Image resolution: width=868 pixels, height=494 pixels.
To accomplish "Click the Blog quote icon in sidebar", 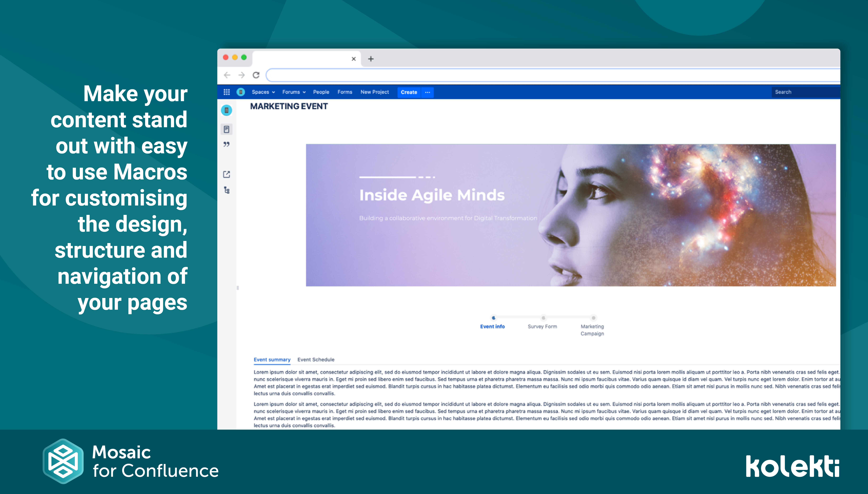I will click(x=227, y=145).
